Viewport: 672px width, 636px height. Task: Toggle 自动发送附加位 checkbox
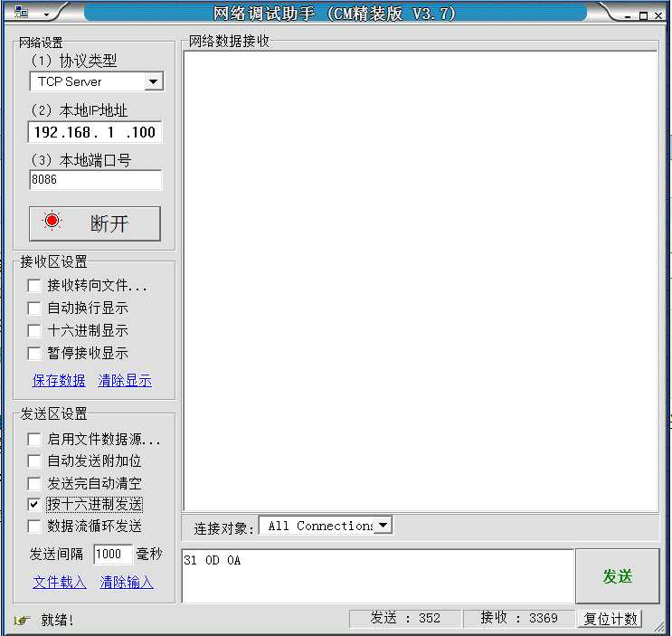[x=33, y=461]
